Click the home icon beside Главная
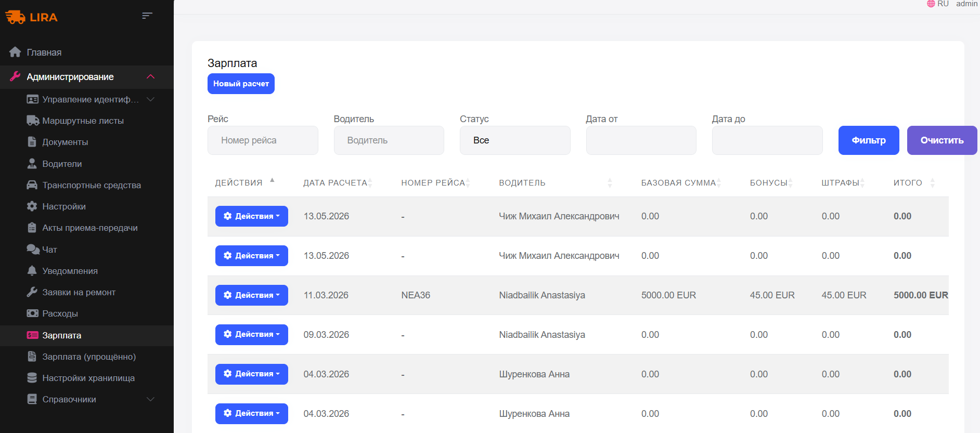 [x=15, y=52]
